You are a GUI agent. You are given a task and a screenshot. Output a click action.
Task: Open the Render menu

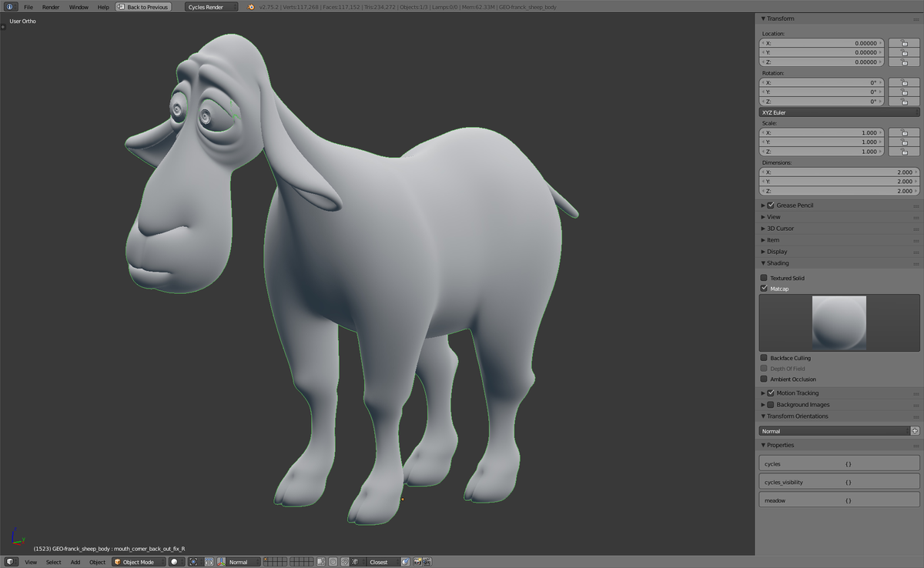[51, 7]
